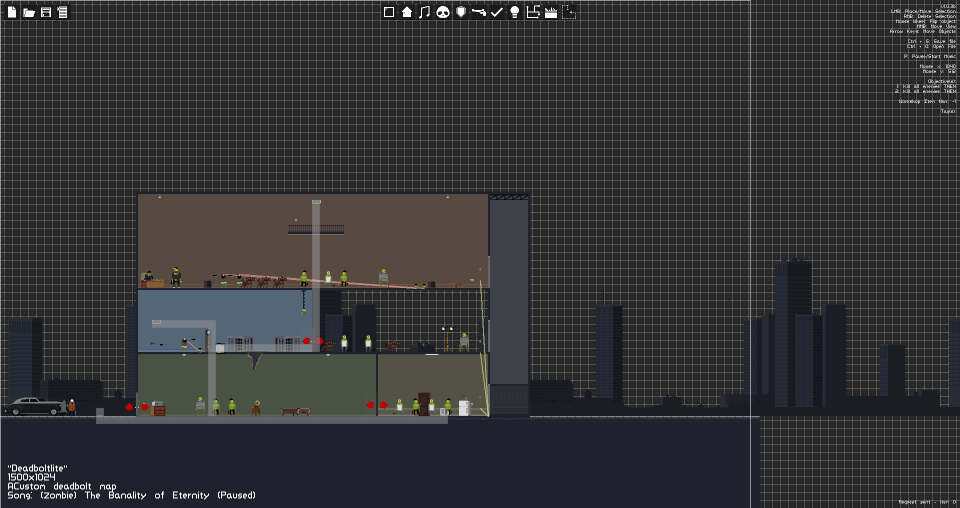
Task: Click the "Deadboltlite" map title
Action: (x=38, y=468)
